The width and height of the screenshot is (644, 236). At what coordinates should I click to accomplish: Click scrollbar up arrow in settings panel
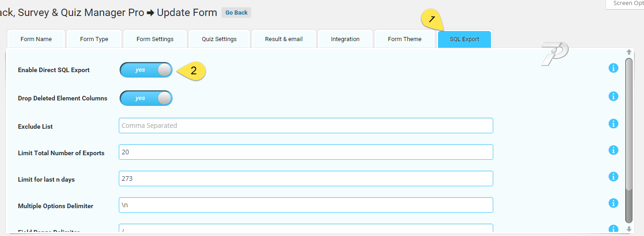pos(629,52)
